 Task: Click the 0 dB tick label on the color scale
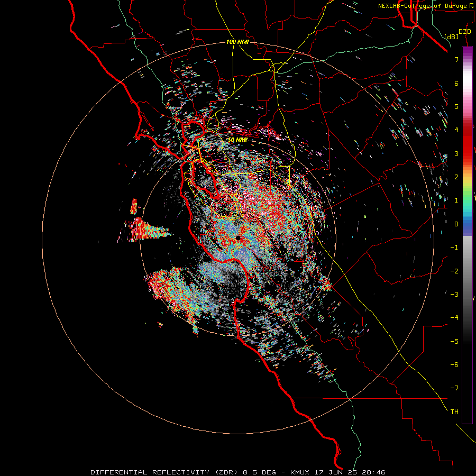456,224
